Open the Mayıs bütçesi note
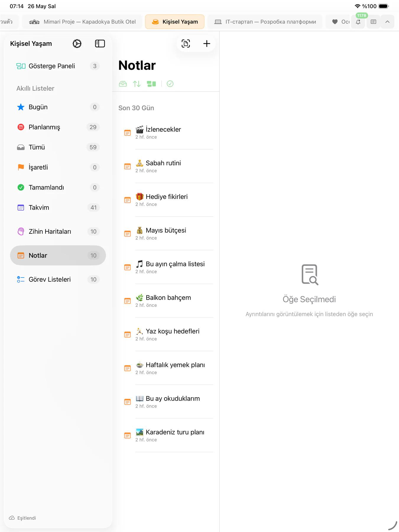This screenshot has height=532, width=399. (166, 234)
